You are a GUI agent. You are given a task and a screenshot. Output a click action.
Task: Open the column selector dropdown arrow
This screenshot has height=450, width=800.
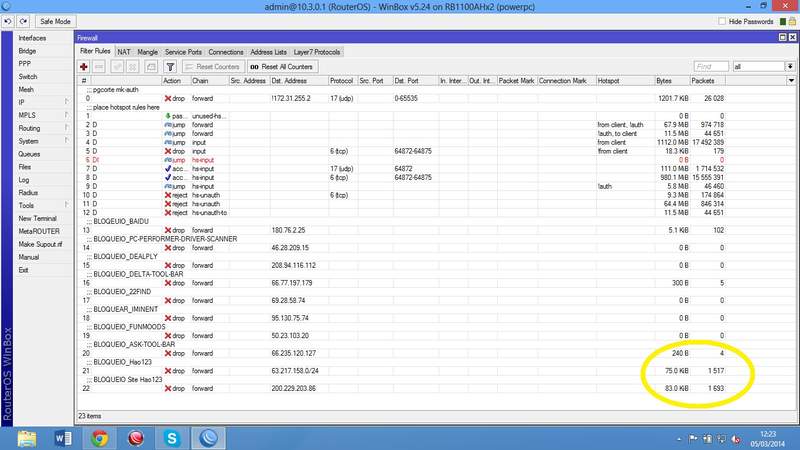(791, 81)
